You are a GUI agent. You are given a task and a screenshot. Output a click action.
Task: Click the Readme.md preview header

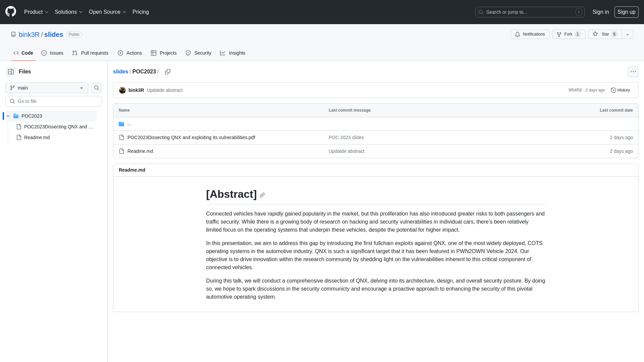[132, 170]
